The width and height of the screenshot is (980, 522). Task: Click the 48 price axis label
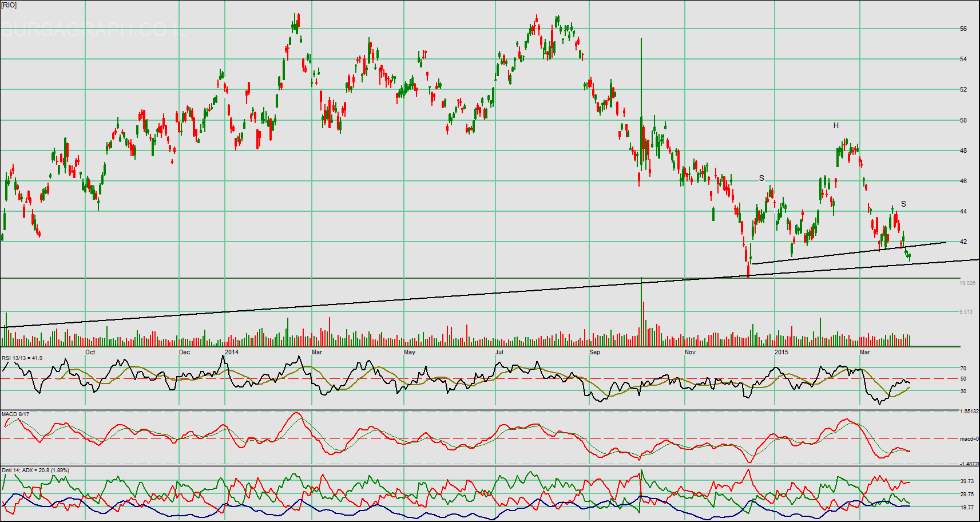(963, 151)
